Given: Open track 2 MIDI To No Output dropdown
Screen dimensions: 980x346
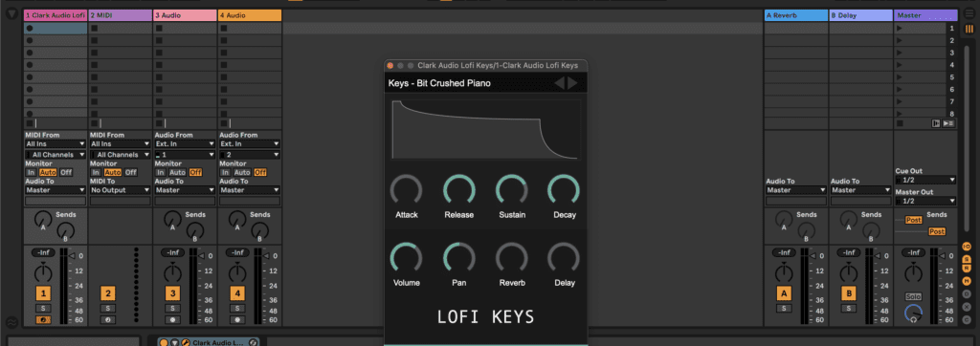Looking at the screenshot, I should click(x=121, y=190).
